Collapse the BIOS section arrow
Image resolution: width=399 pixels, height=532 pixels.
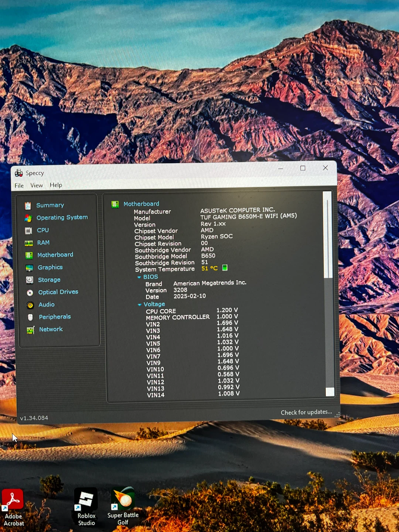click(x=139, y=277)
